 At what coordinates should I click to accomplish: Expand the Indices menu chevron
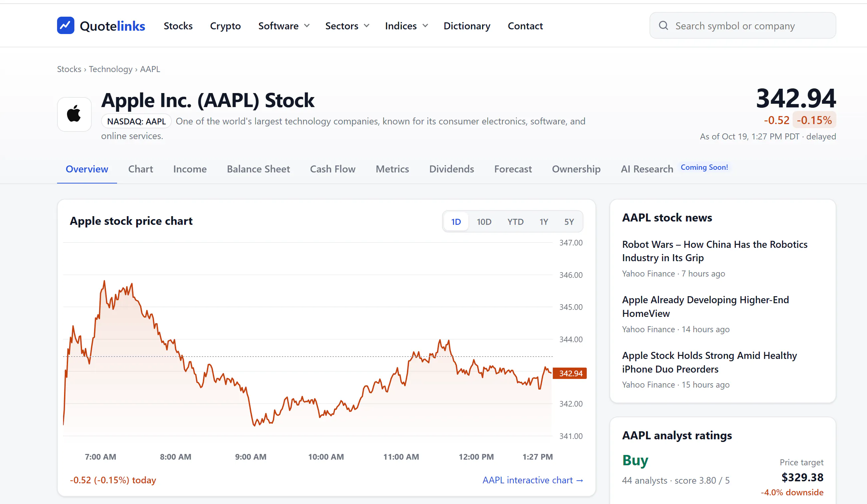coord(425,26)
